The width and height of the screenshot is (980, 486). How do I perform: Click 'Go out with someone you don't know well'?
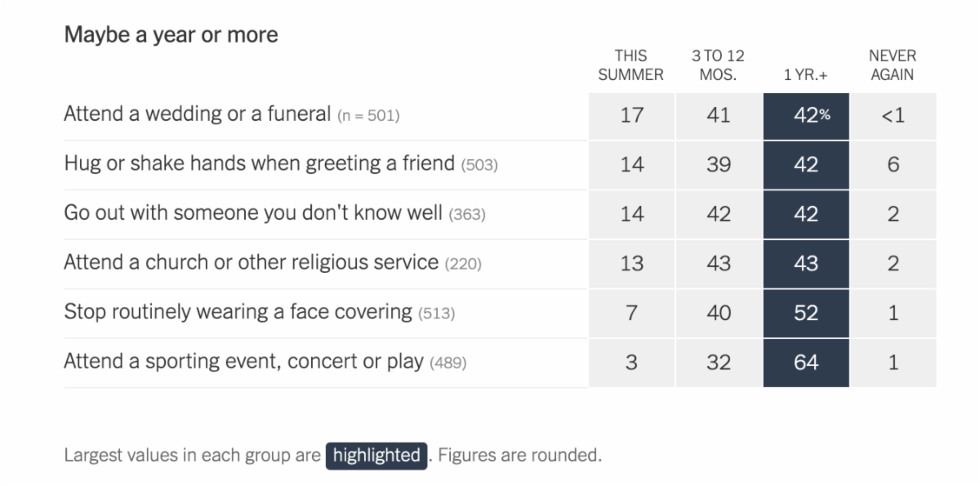pyautogui.click(x=255, y=213)
